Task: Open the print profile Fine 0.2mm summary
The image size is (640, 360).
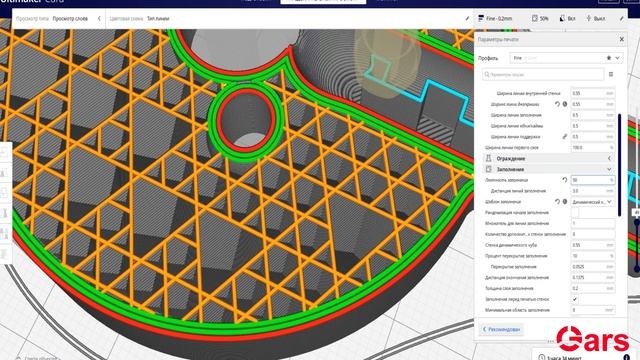Action: (495, 18)
